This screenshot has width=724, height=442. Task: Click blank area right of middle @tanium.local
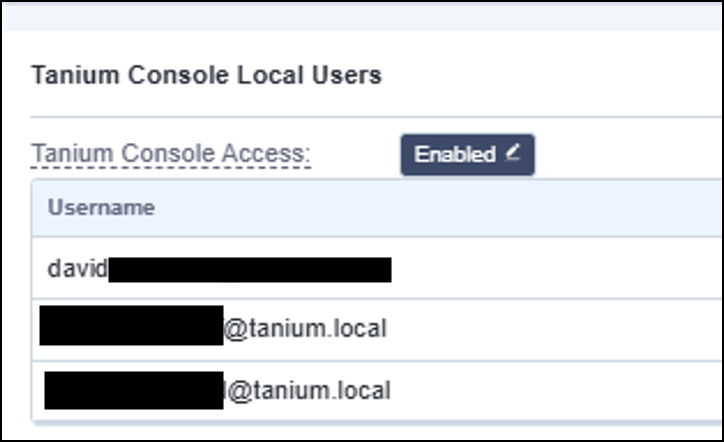coord(560,329)
